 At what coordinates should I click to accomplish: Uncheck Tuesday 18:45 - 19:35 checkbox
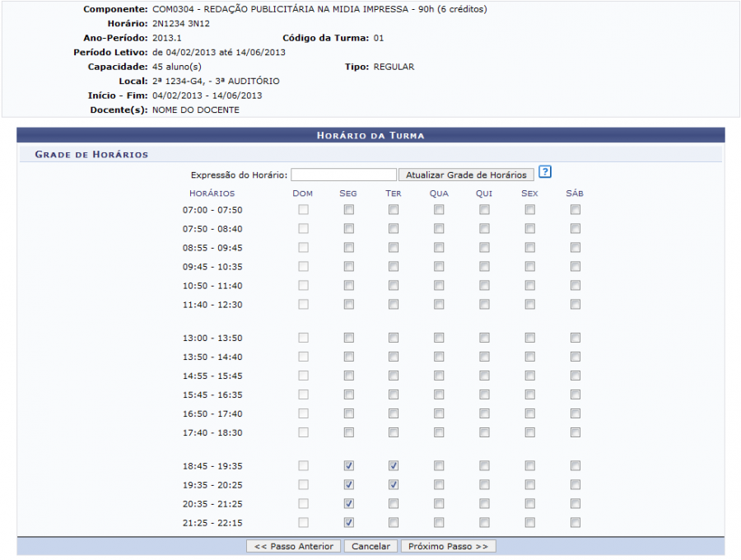tap(394, 466)
